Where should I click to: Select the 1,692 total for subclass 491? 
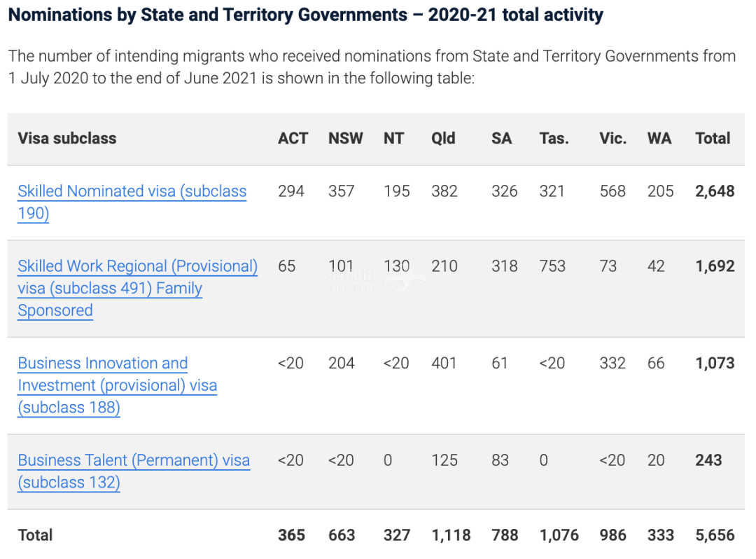click(x=715, y=267)
